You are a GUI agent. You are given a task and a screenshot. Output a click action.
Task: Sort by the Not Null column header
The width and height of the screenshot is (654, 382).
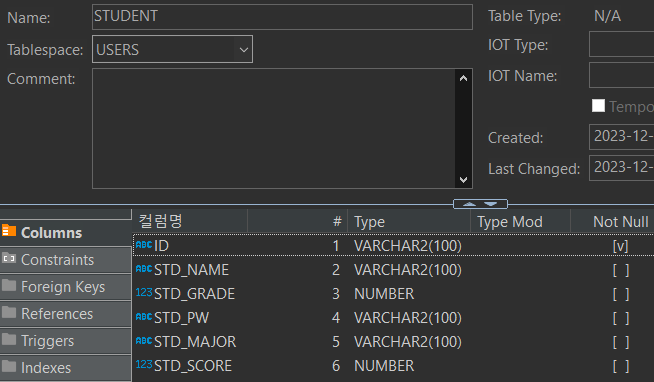[612, 221]
